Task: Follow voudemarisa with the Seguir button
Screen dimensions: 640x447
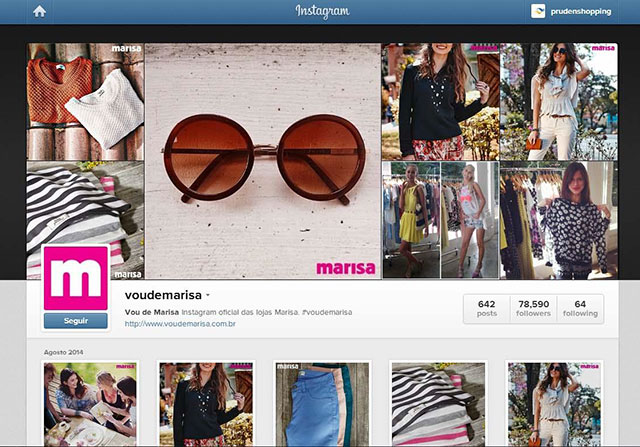Action: point(76,321)
